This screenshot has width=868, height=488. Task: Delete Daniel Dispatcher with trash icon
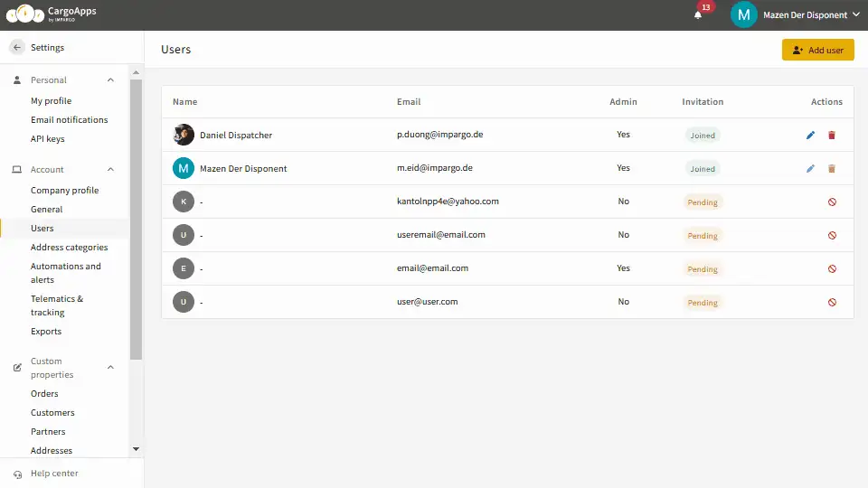(x=832, y=135)
